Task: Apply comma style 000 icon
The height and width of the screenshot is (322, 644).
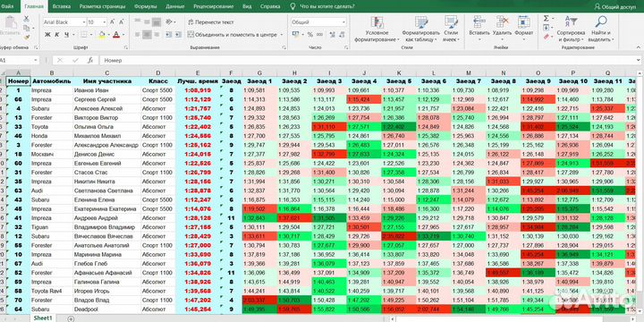Action: (320, 35)
